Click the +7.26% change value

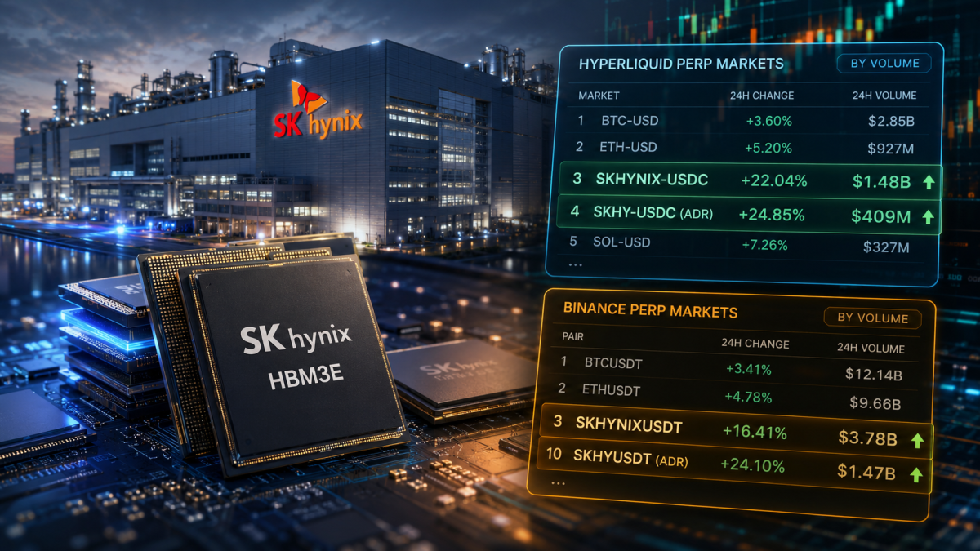tap(764, 245)
